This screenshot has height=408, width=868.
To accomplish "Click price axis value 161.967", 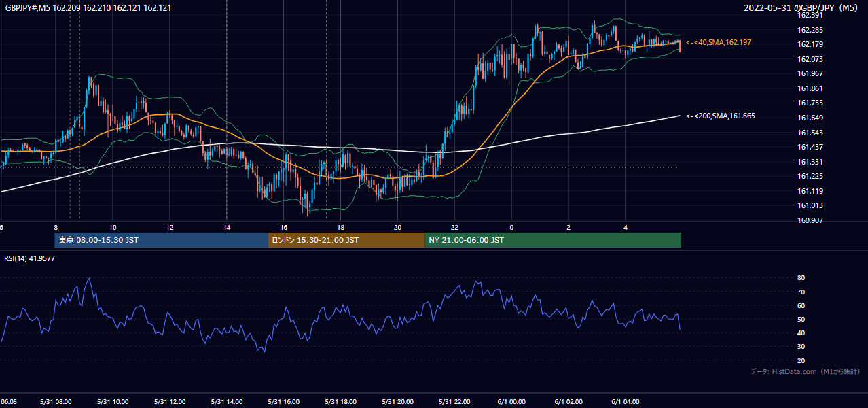I will (x=810, y=73).
